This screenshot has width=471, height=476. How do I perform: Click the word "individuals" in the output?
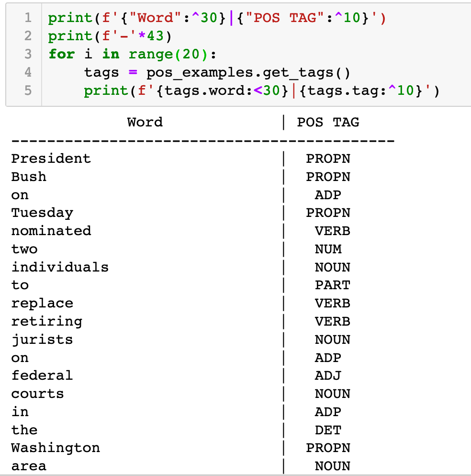click(60, 267)
